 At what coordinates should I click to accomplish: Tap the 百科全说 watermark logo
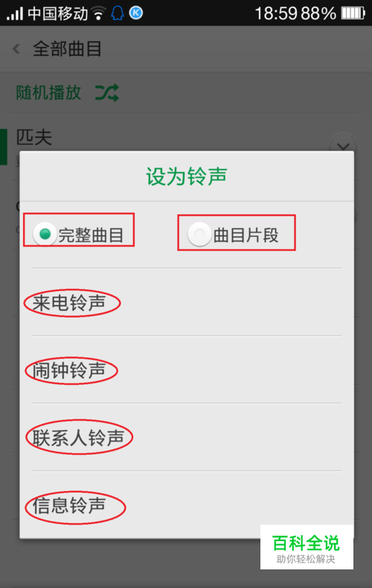[x=307, y=547]
